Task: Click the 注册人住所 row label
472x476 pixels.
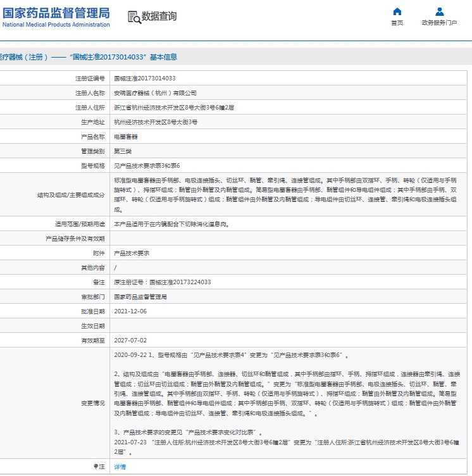Action: (90, 108)
